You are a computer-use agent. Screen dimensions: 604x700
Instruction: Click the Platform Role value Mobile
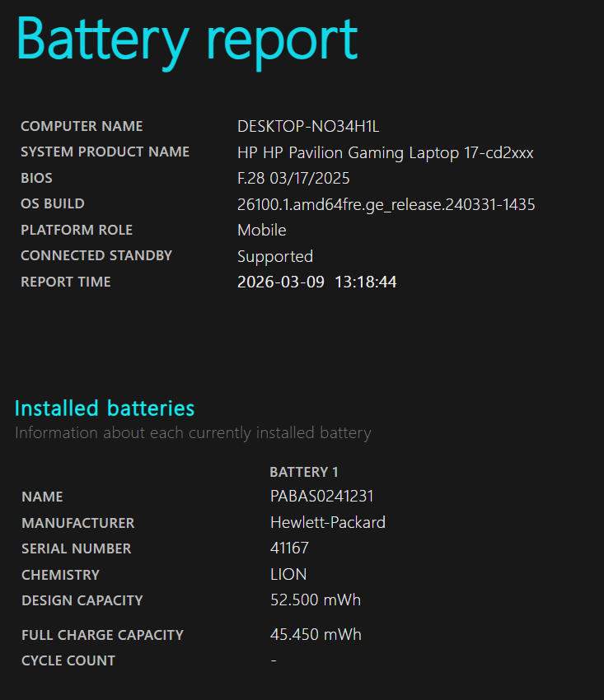262,230
